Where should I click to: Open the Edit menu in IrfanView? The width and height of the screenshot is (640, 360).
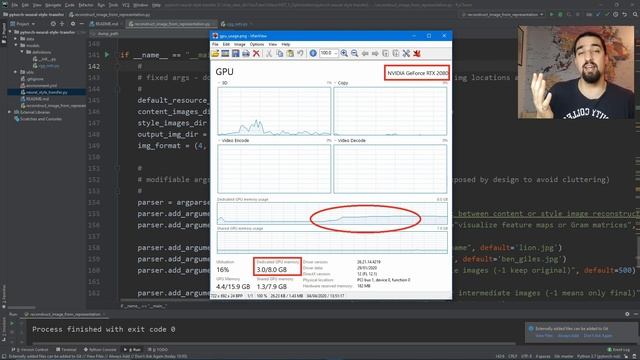[x=226, y=44]
